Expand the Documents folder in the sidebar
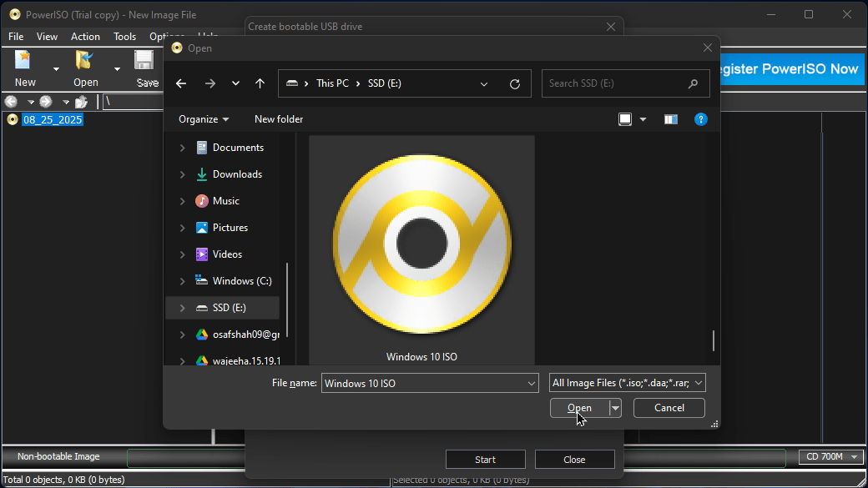 pyautogui.click(x=183, y=147)
